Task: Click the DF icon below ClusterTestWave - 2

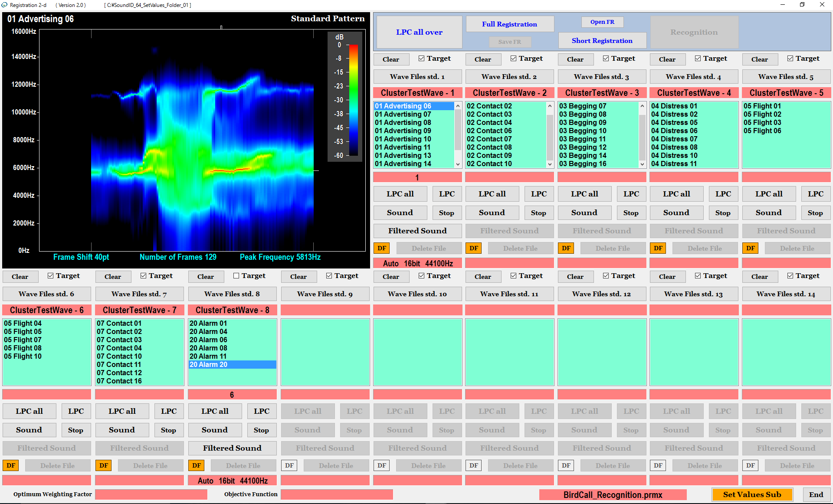Action: [473, 248]
